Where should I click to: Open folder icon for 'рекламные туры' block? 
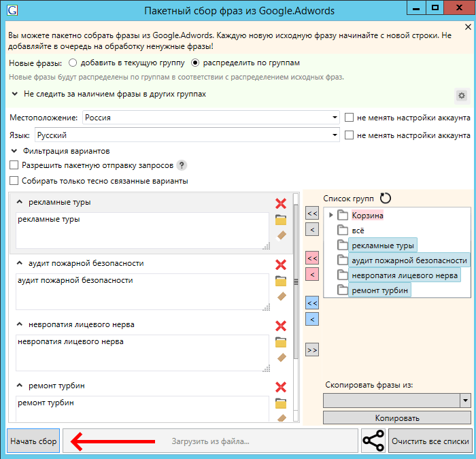click(x=281, y=220)
